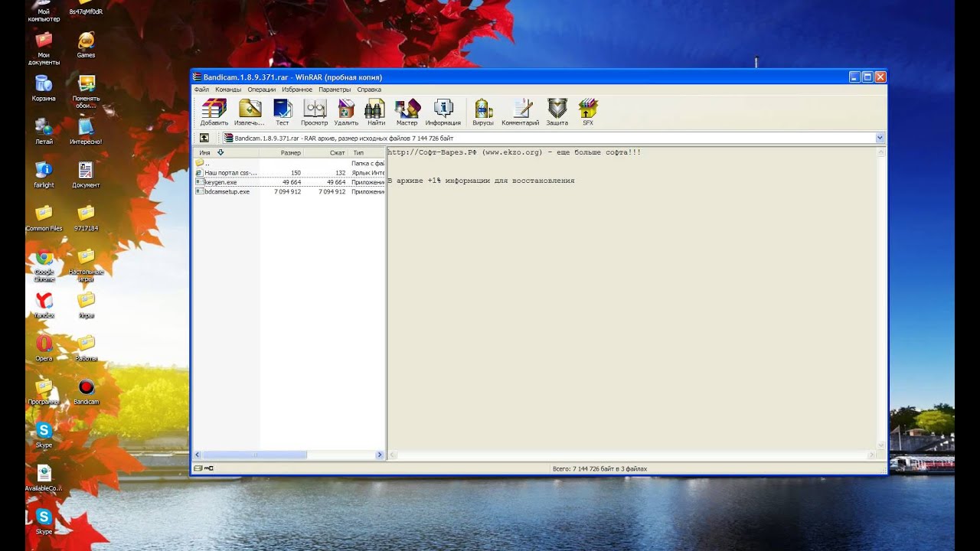Image resolution: width=980 pixels, height=551 pixels.
Task: Click the Удалить (Delete) toolbar icon
Action: (346, 112)
